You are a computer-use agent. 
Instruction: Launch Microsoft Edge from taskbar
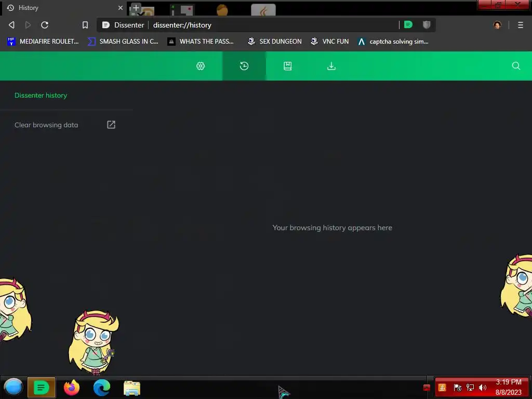click(x=101, y=387)
